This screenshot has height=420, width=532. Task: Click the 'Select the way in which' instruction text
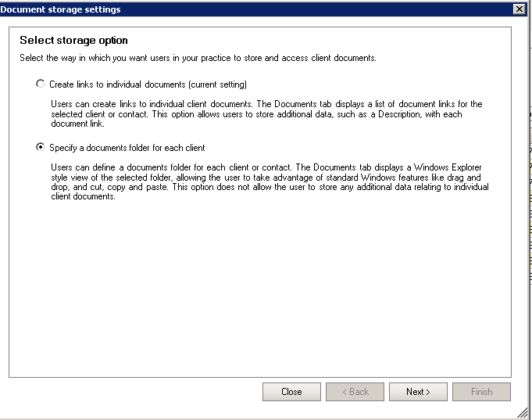(x=198, y=58)
